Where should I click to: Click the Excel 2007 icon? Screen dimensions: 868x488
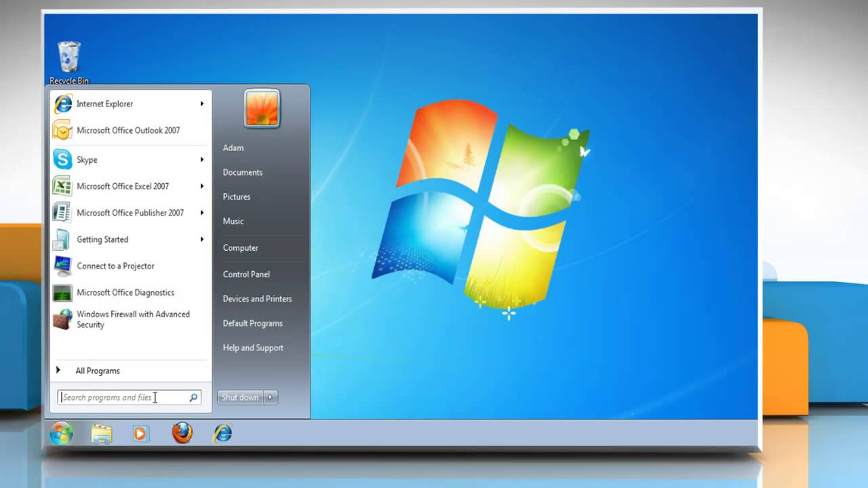click(62, 186)
